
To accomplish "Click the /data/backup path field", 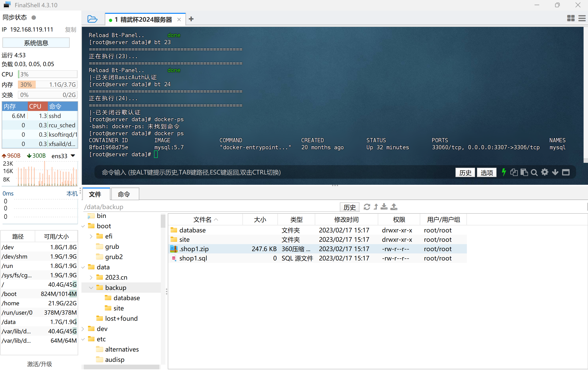I will pos(211,207).
